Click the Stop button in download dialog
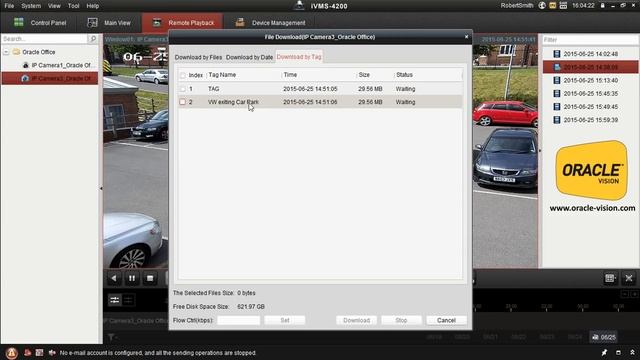The image size is (640, 360). click(x=401, y=320)
